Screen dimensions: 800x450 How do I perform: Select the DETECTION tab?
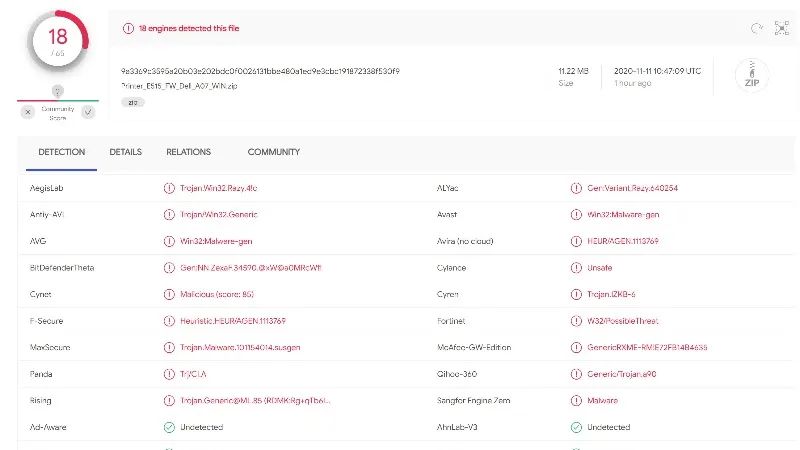pos(61,152)
